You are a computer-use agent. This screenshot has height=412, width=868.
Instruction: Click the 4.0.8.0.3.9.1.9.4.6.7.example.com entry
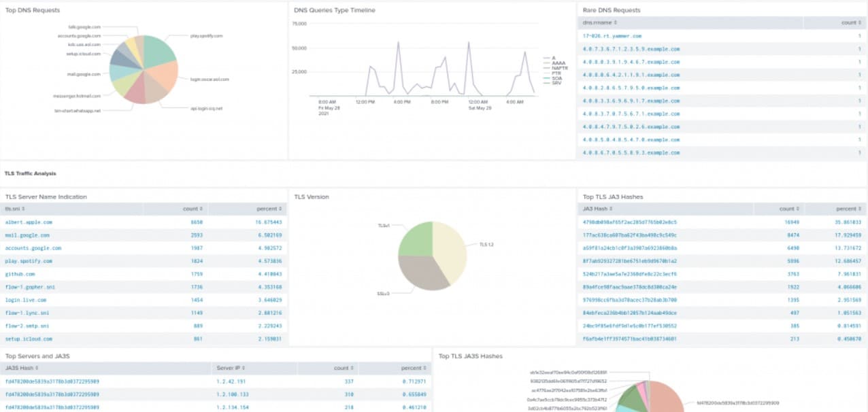(631, 62)
